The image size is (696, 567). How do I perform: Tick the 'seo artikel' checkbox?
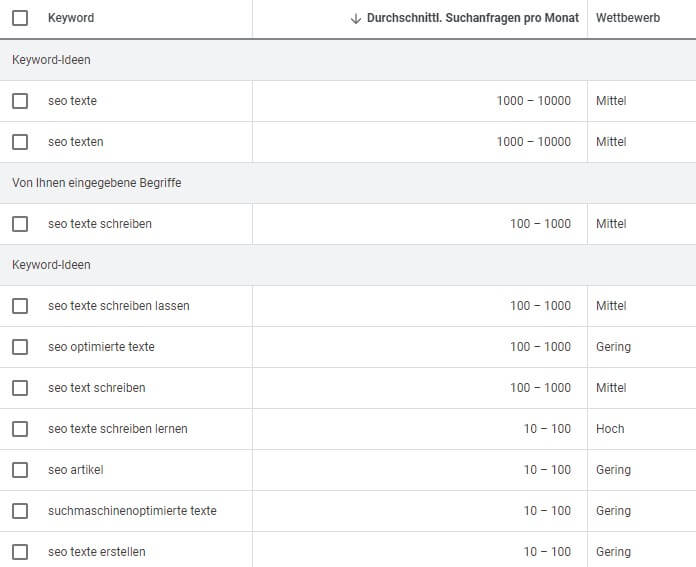[x=20, y=470]
